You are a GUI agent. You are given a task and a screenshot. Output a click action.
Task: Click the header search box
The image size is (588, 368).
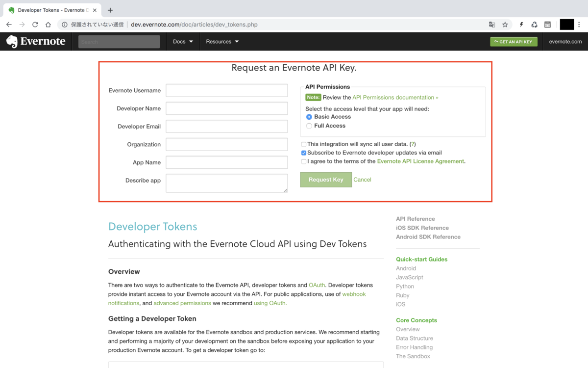pyautogui.click(x=119, y=42)
